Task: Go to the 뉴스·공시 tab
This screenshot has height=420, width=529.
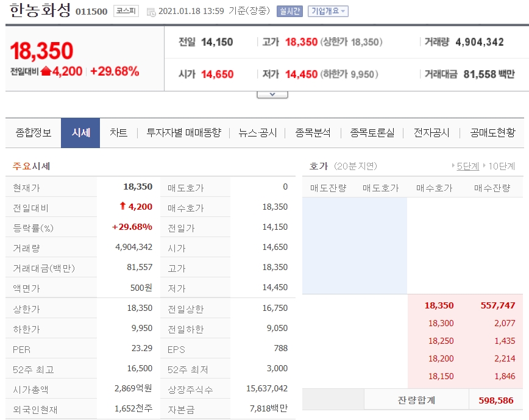Action: [x=258, y=132]
